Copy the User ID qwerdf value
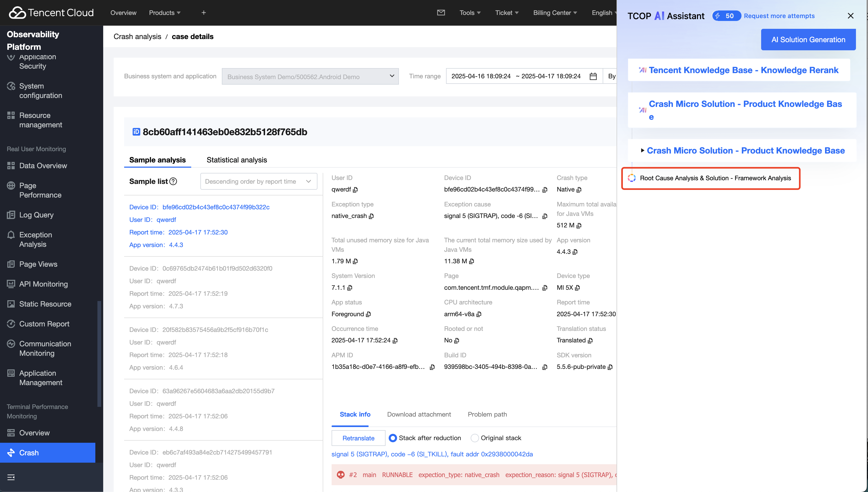The width and height of the screenshot is (868, 492). click(355, 190)
